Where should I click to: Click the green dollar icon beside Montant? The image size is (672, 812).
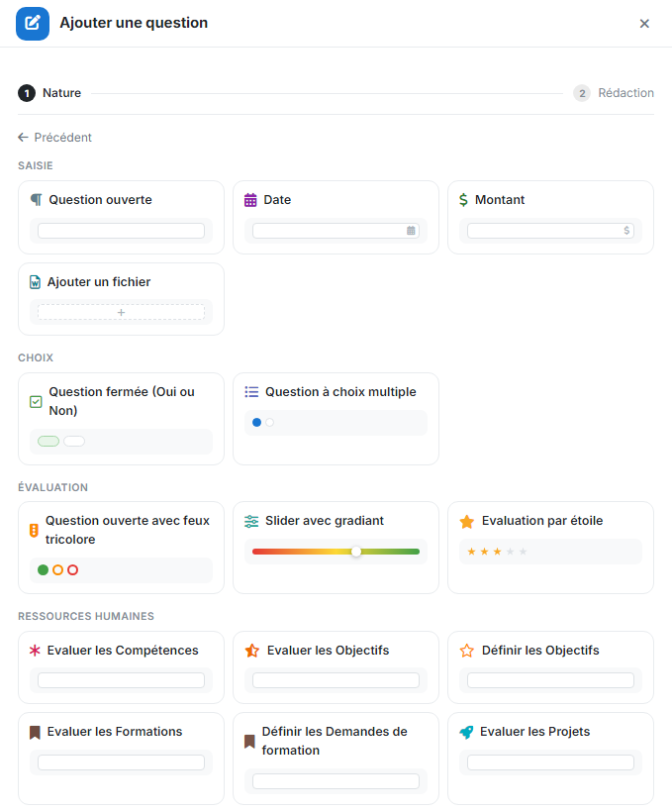point(463,200)
